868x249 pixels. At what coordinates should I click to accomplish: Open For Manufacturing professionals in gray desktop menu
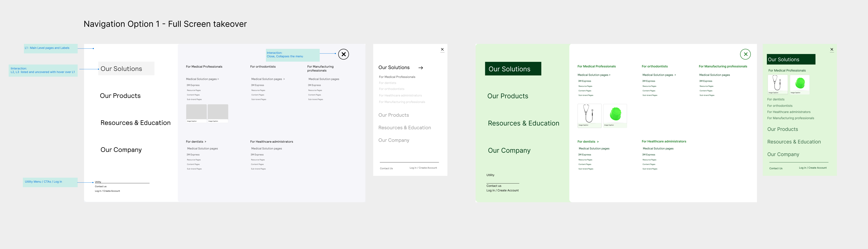321,68
